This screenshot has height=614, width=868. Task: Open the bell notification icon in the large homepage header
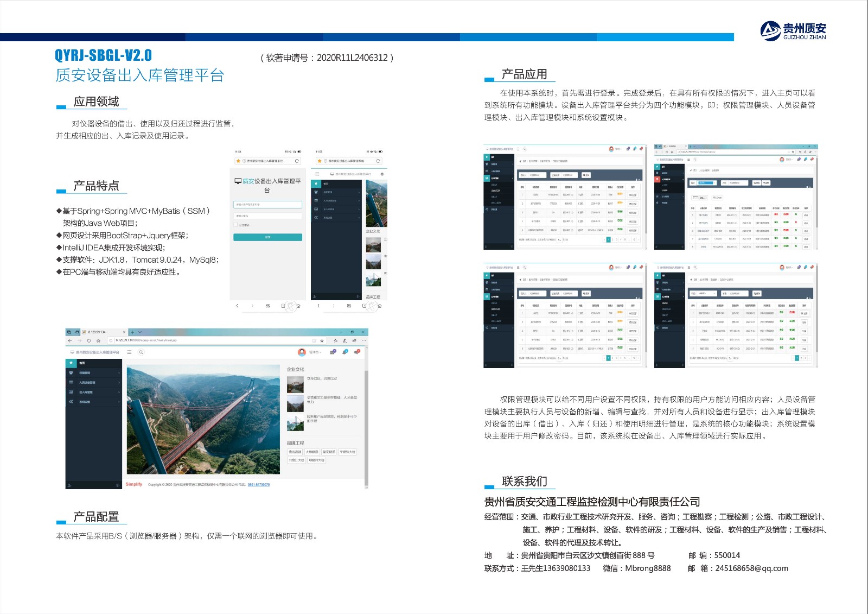(345, 352)
